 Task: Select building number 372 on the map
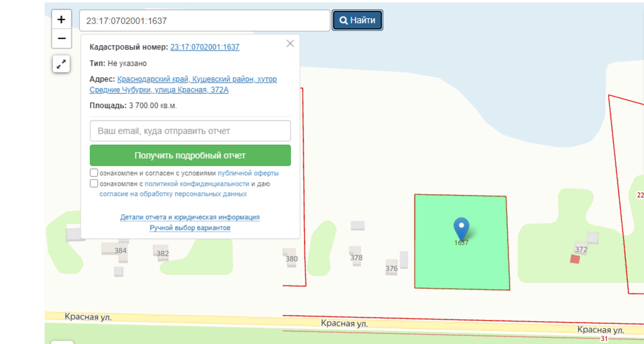tap(581, 250)
